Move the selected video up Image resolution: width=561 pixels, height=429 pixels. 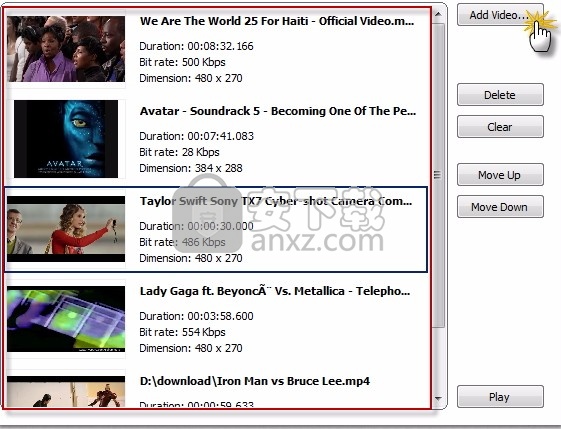coord(500,175)
